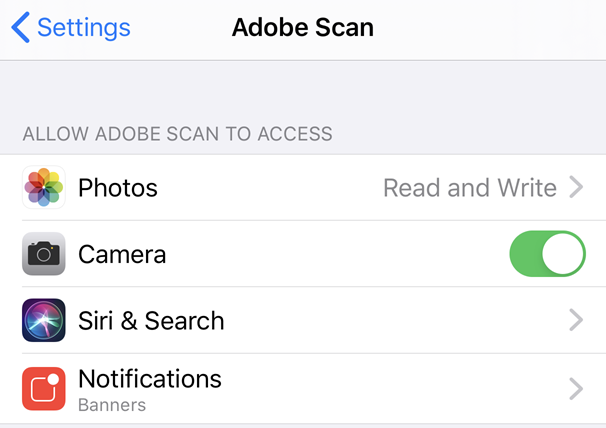This screenshot has height=428, width=606.
Task: Tap the Siri & Search icon
Action: coord(44,320)
